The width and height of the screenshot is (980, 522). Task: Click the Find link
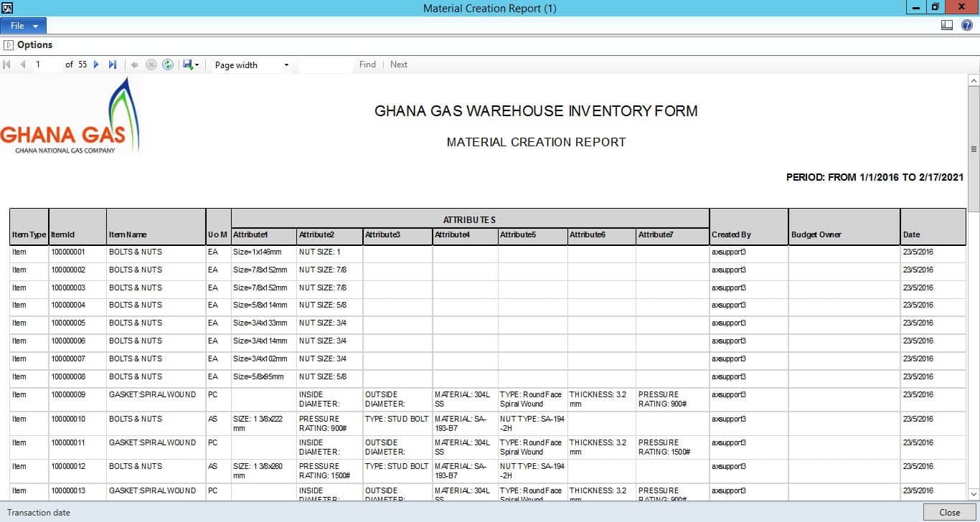[x=367, y=65]
